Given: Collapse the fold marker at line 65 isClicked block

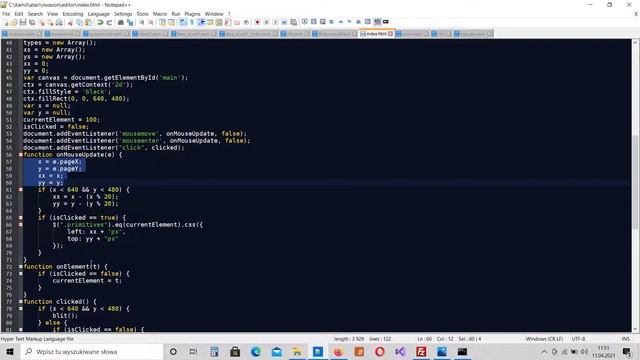Looking at the screenshot, I should pyautogui.click(x=21, y=218).
